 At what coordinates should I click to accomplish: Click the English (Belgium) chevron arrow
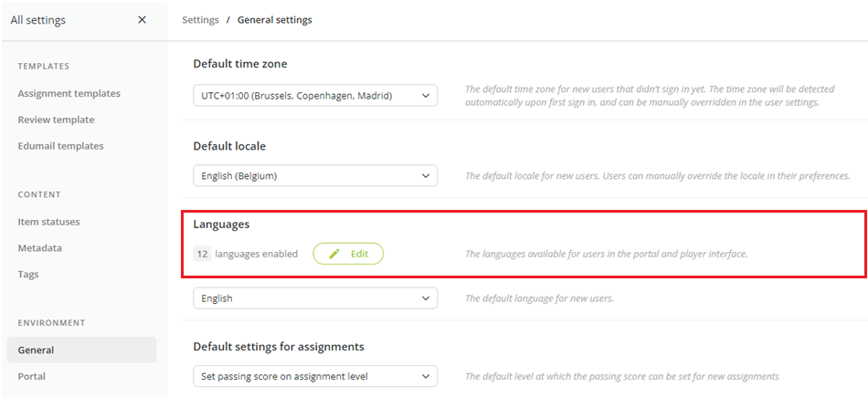pos(425,176)
